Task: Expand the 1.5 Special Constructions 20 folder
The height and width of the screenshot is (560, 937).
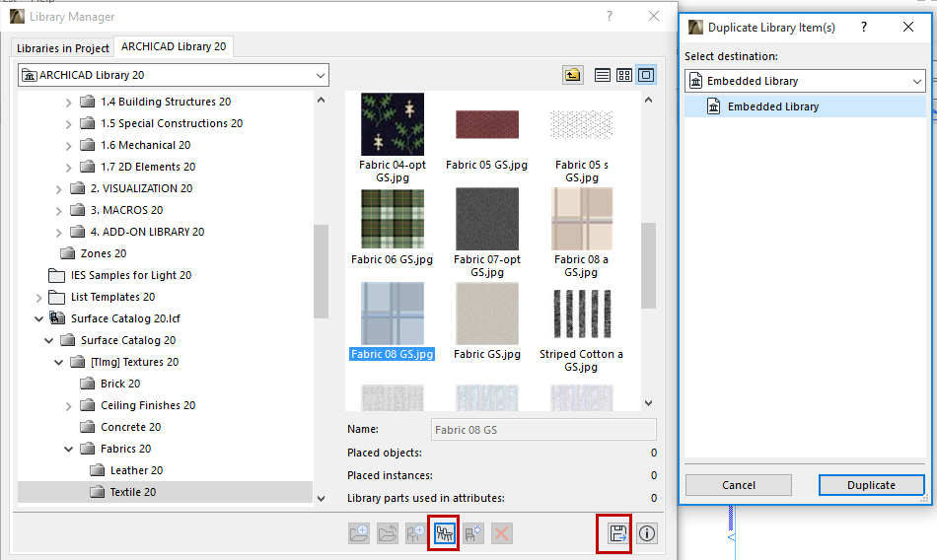Action: (69, 123)
